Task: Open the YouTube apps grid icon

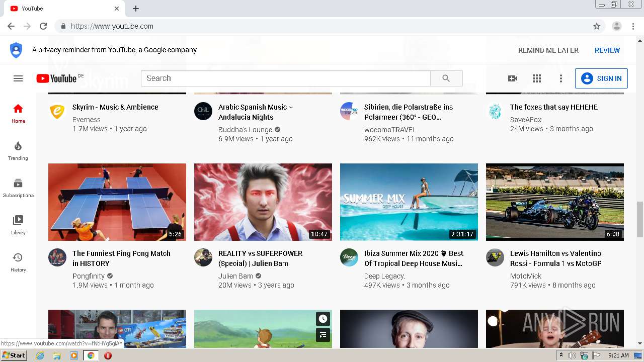Action: point(537,78)
